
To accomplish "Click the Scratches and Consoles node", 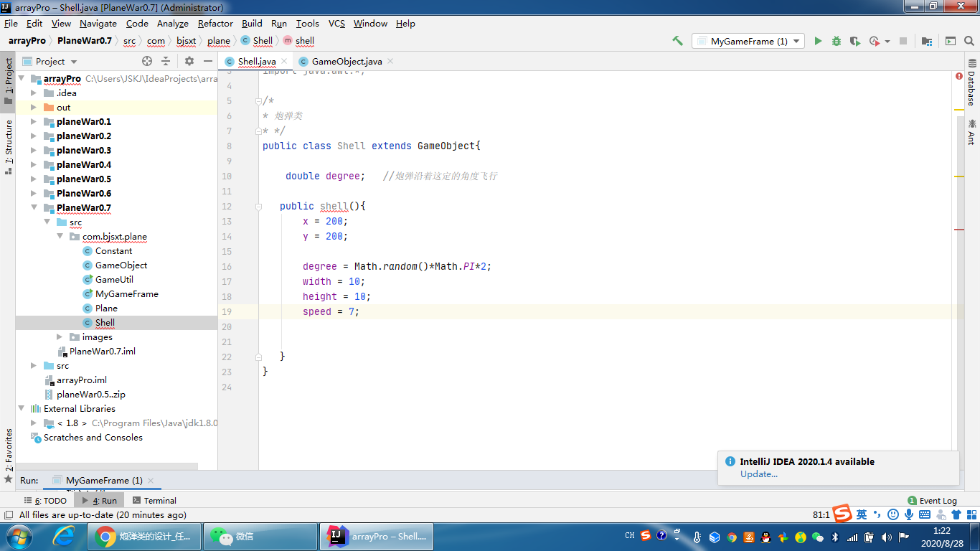I will (x=93, y=437).
